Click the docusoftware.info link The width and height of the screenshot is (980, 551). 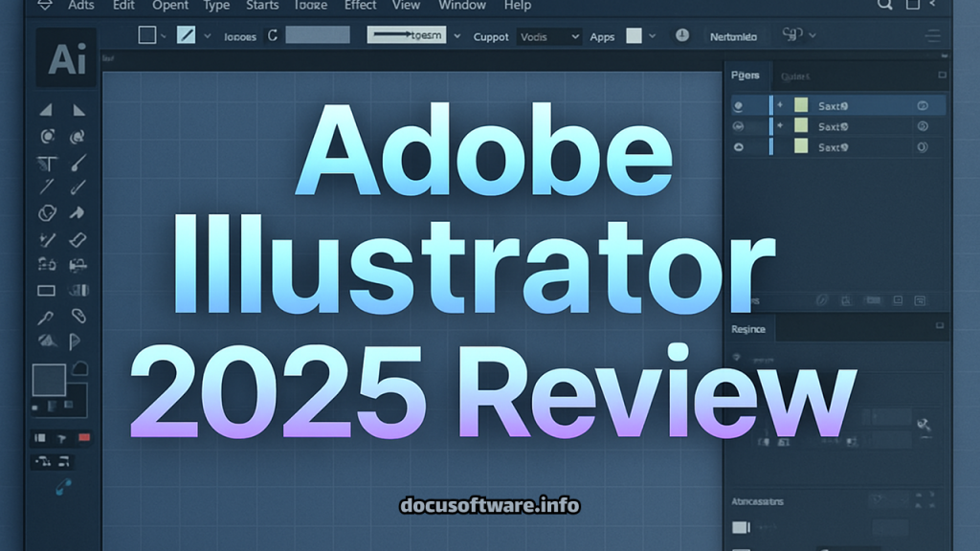pos(490,504)
